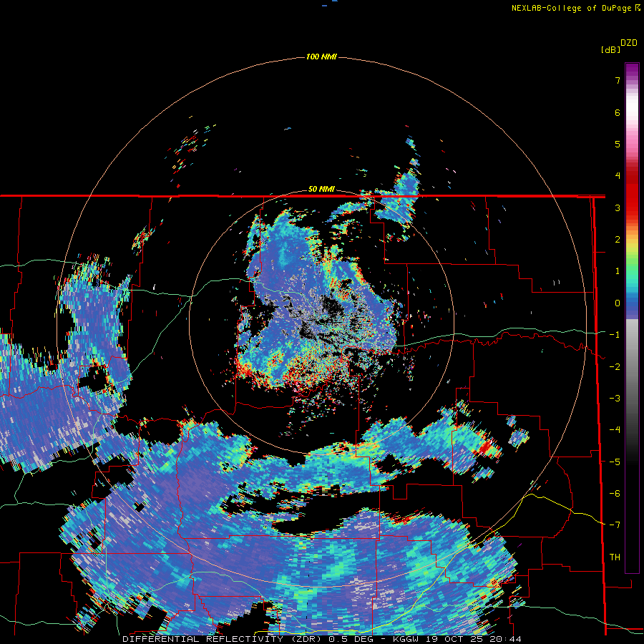The image size is (644, 644).
Task: Click the DZD legend title
Action: (x=629, y=43)
